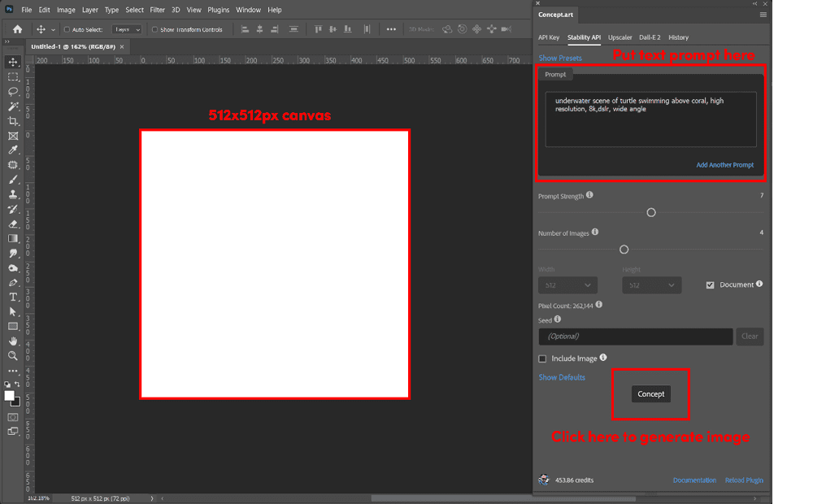The height and width of the screenshot is (504, 813).
Task: Select the Rectangle shape tool
Action: coord(13,326)
